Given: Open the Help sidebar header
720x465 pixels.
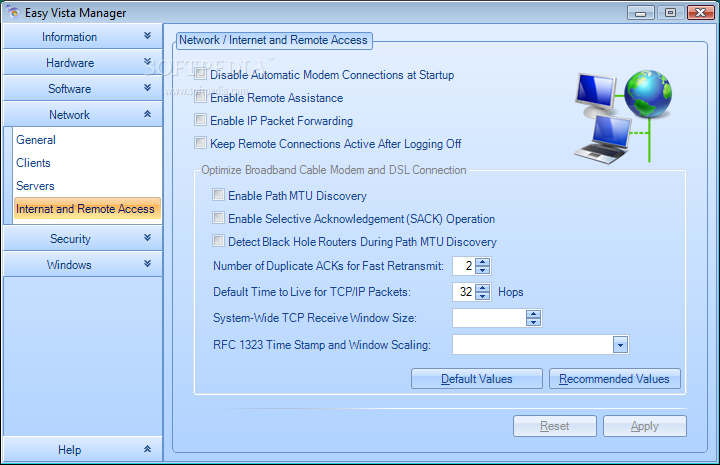Looking at the screenshot, I should (83, 449).
